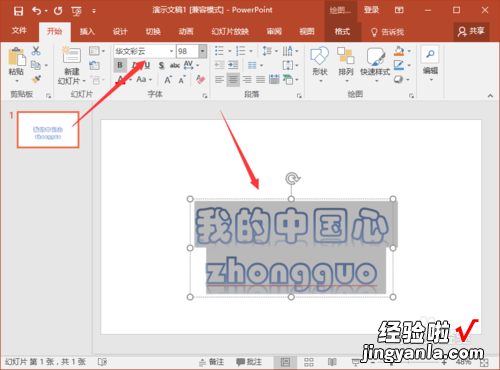Click the 新建幻灯片 new slide icon
This screenshot has height=370, width=500.
coord(72,55)
